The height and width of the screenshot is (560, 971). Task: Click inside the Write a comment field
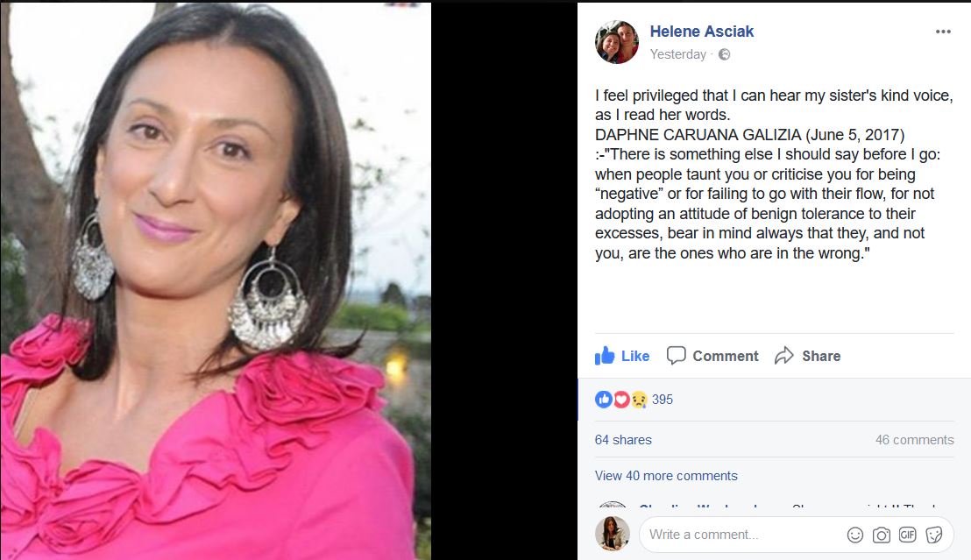pos(743,535)
